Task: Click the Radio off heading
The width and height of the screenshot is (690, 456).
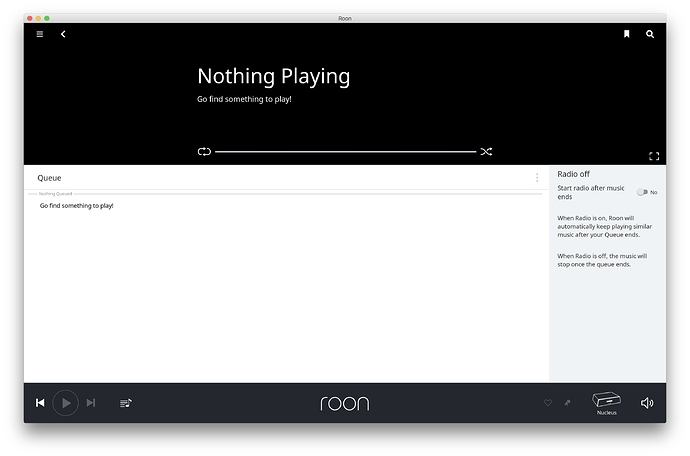Action: coord(573,174)
